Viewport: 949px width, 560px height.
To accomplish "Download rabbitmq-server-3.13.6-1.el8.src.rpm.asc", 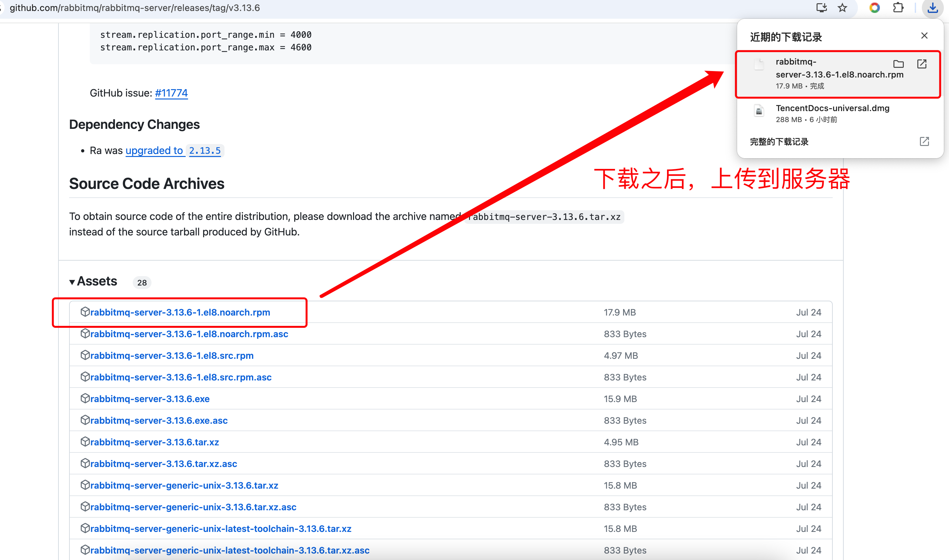I will pos(181,377).
